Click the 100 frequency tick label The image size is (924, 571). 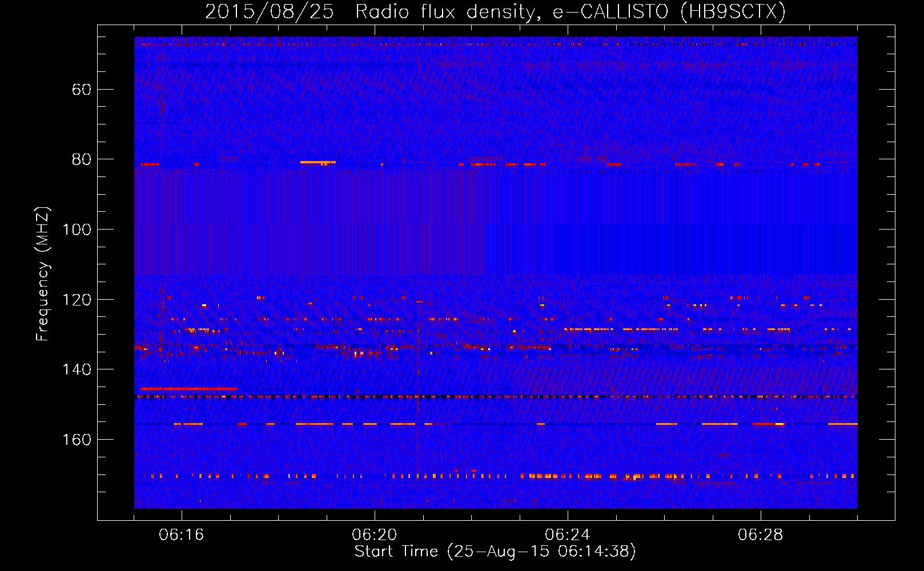[77, 230]
